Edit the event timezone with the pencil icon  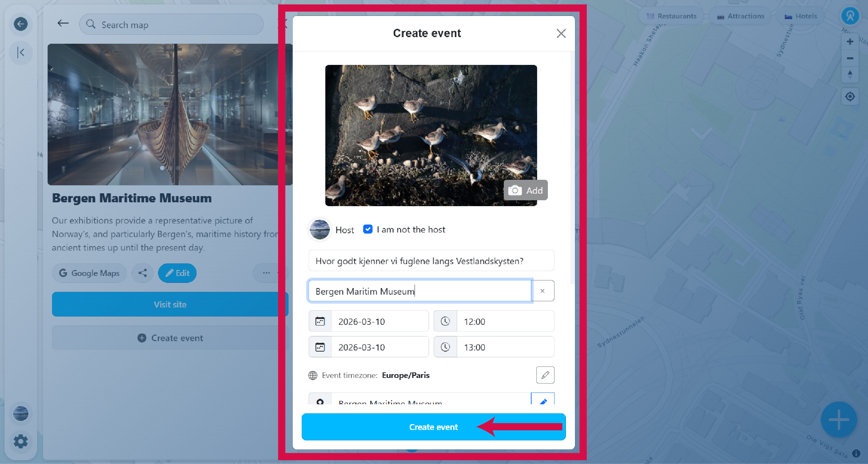[x=545, y=375]
